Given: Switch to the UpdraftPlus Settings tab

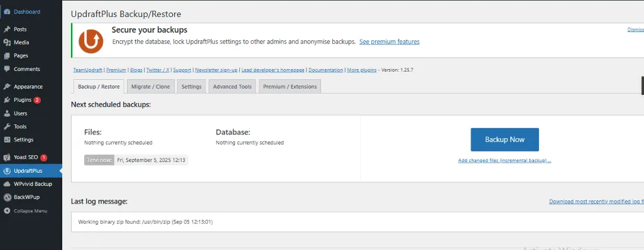Looking at the screenshot, I should pos(192,87).
